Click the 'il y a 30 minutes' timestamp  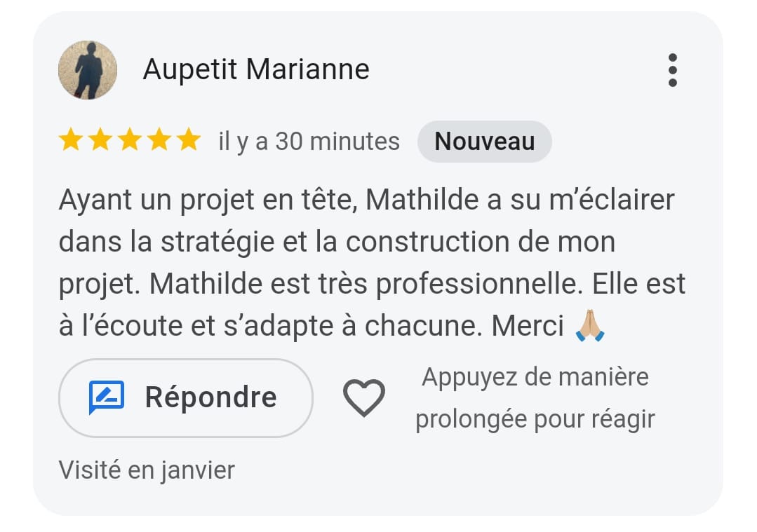click(x=309, y=142)
